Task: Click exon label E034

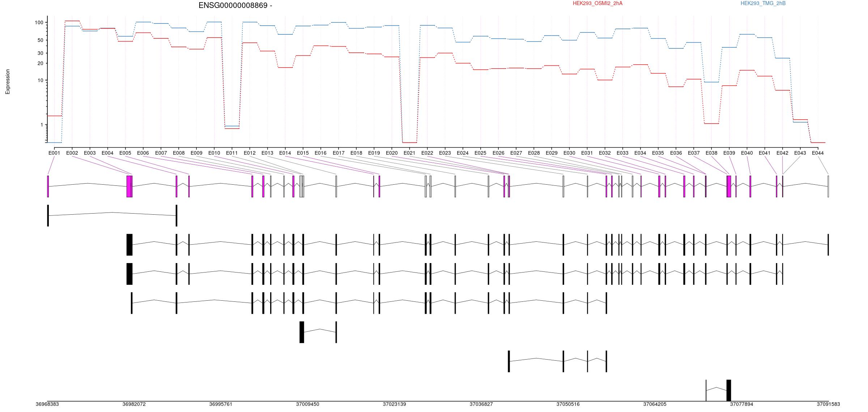Action: pyautogui.click(x=640, y=153)
